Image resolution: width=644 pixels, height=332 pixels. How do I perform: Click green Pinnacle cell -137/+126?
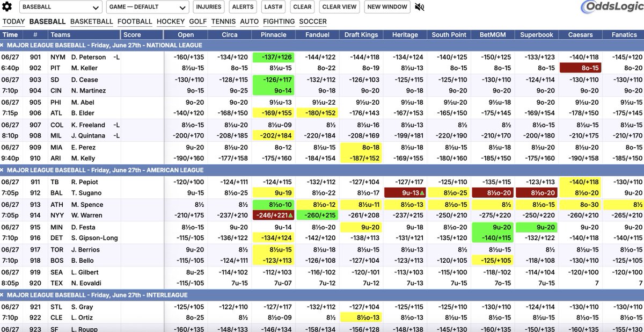pyautogui.click(x=273, y=57)
